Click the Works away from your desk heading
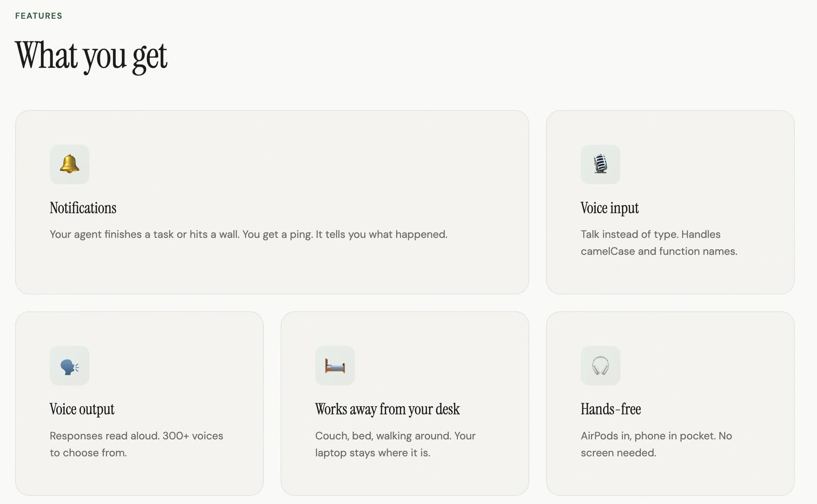817x504 pixels. click(x=387, y=409)
